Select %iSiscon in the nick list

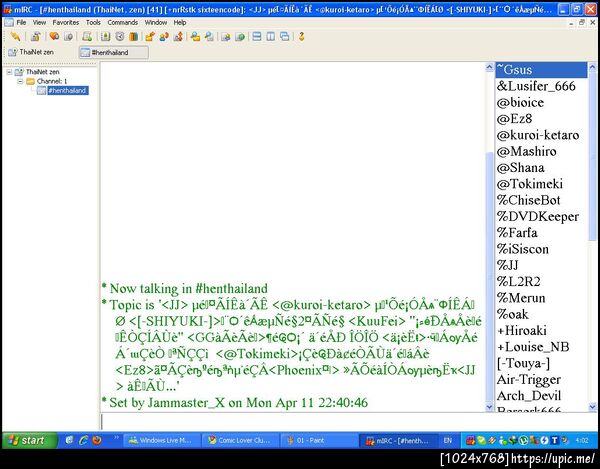541,249
